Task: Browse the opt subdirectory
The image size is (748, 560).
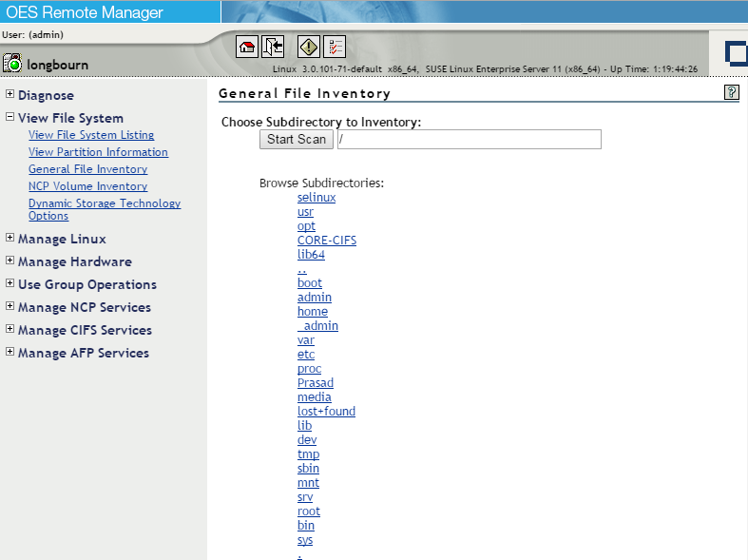Action: (306, 226)
